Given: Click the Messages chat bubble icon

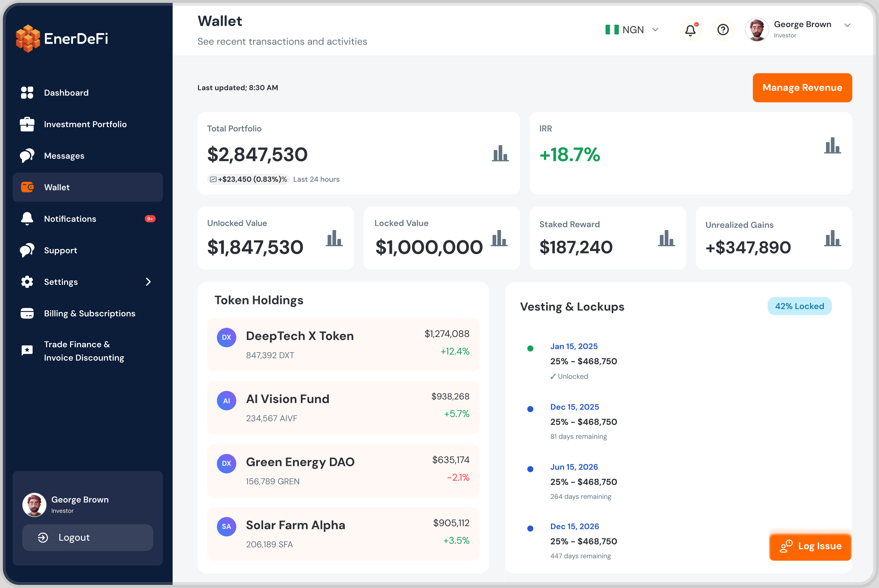Looking at the screenshot, I should [27, 156].
